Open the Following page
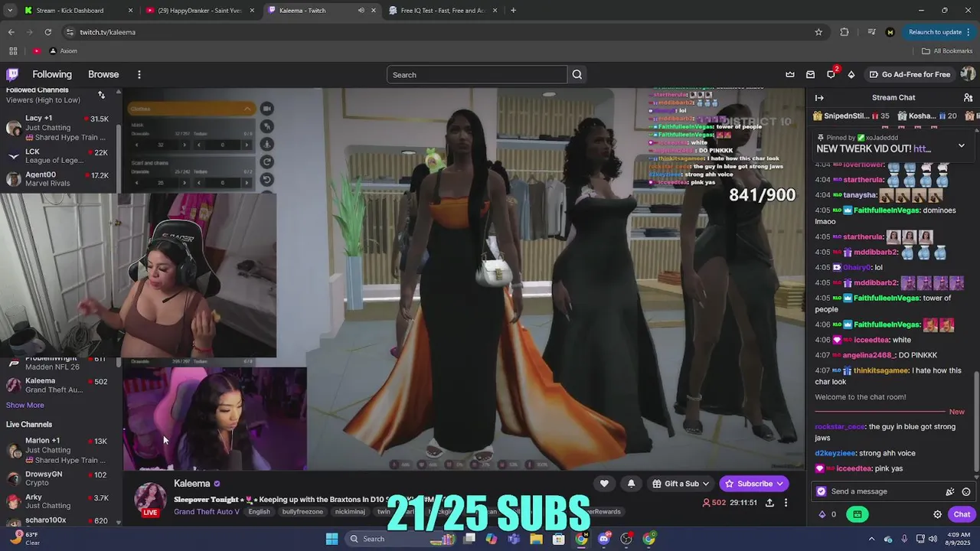Image resolution: width=980 pixels, height=551 pixels. coord(52,74)
